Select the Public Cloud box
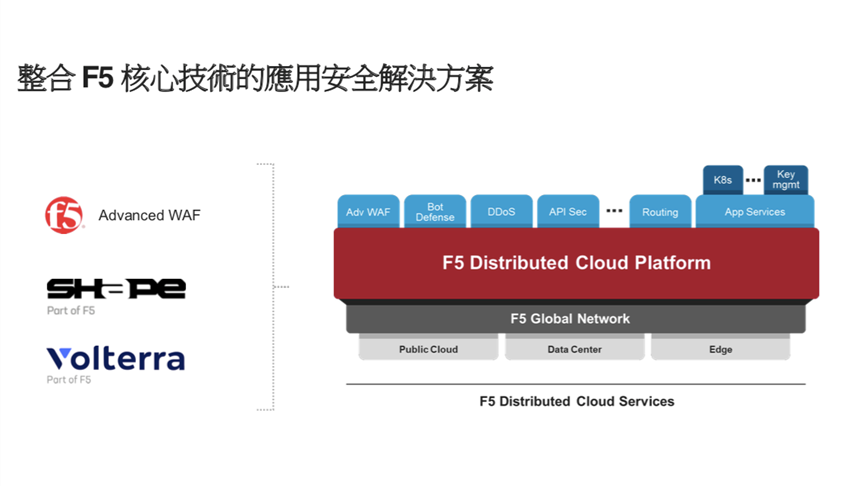The width and height of the screenshot is (864, 486). tap(428, 349)
